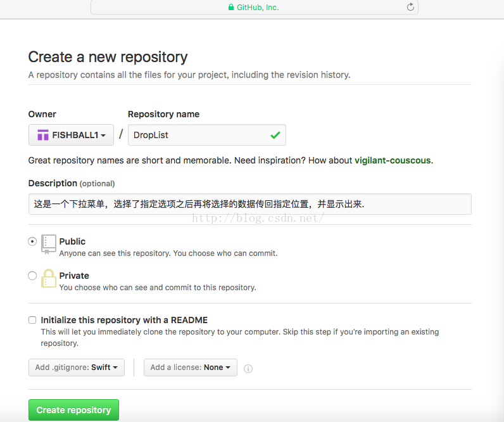
Task: Click the GitHub, Inc. address bar
Action: [255, 7]
